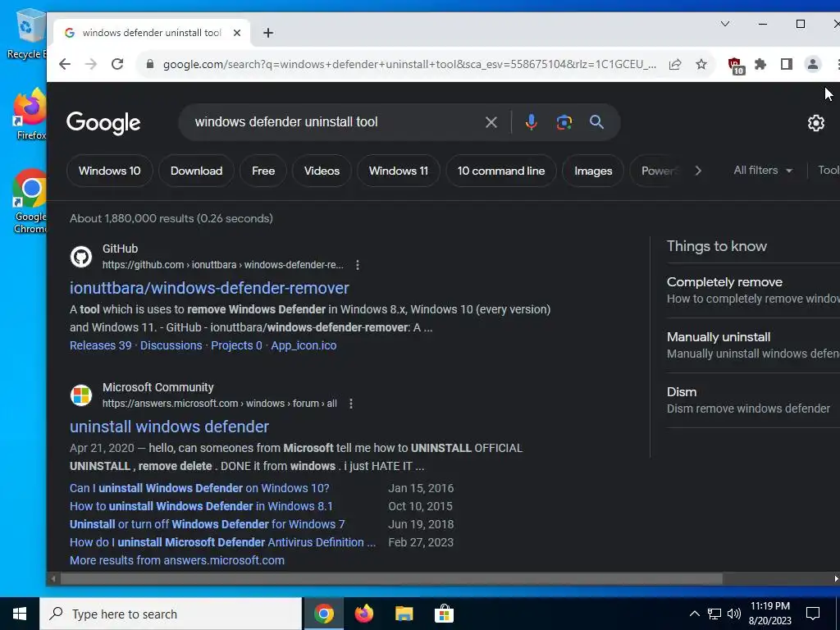Click the horizontal scrollbar left arrow
This screenshot has width=840, height=630.
coord(53,579)
